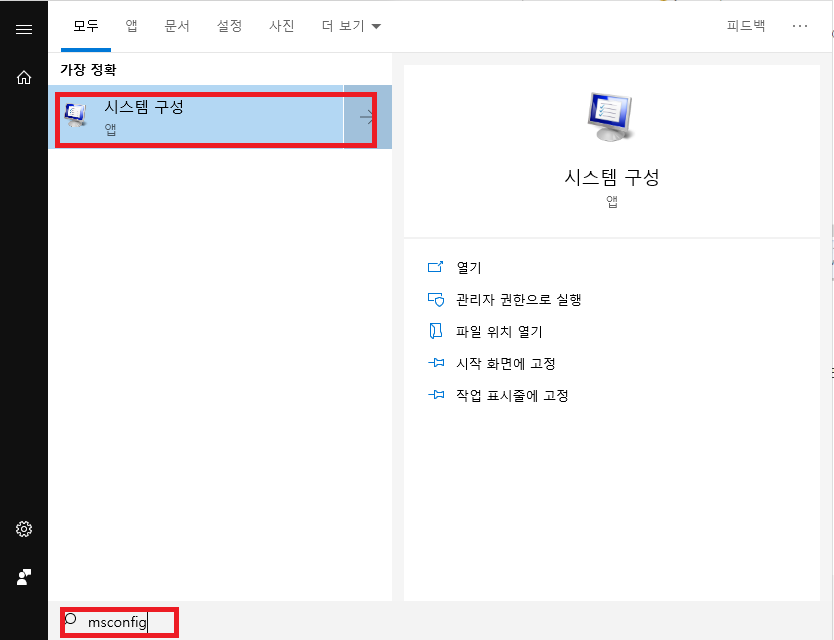The height and width of the screenshot is (640, 834).
Task: Click the Home icon in sidebar
Action: (24, 78)
